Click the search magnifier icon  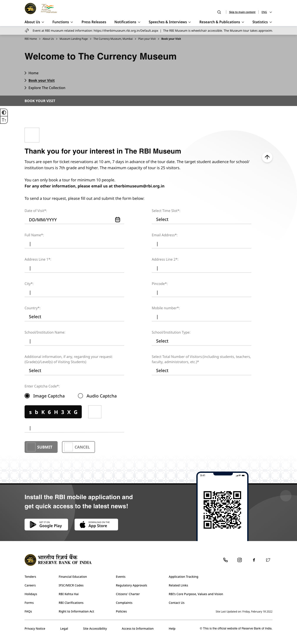pos(219,12)
